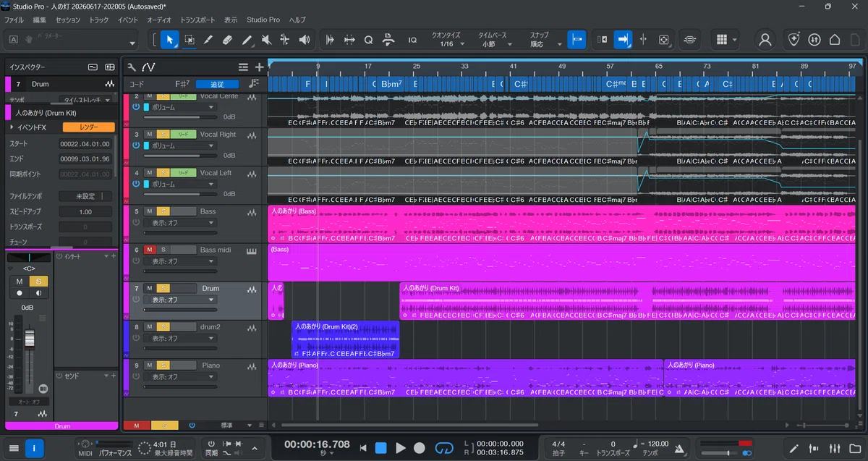
Task: Select the Split (knife) tool
Action: click(208, 40)
